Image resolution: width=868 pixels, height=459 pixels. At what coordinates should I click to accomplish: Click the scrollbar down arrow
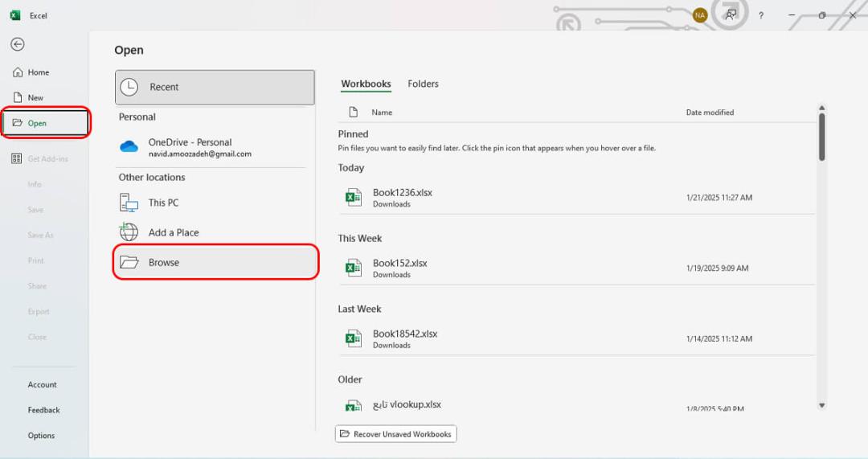coord(821,405)
